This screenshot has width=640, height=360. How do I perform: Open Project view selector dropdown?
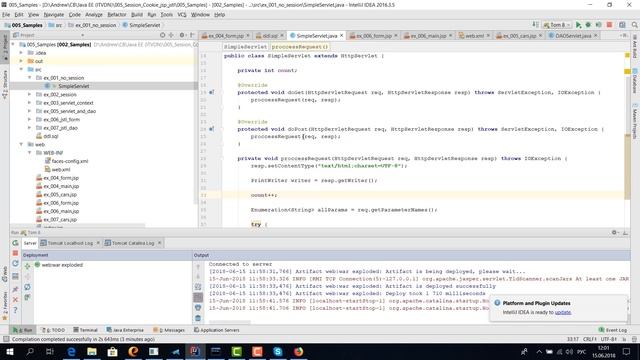pos(82,35)
